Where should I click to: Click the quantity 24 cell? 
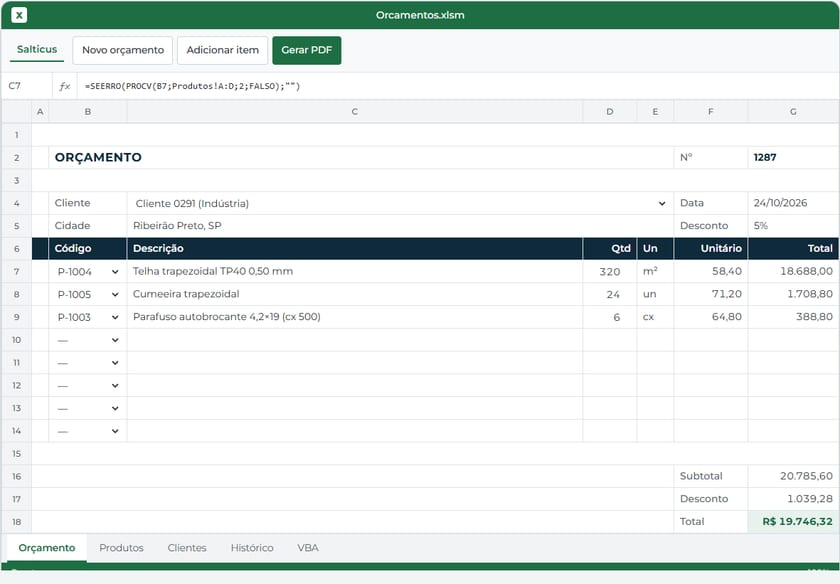point(610,294)
